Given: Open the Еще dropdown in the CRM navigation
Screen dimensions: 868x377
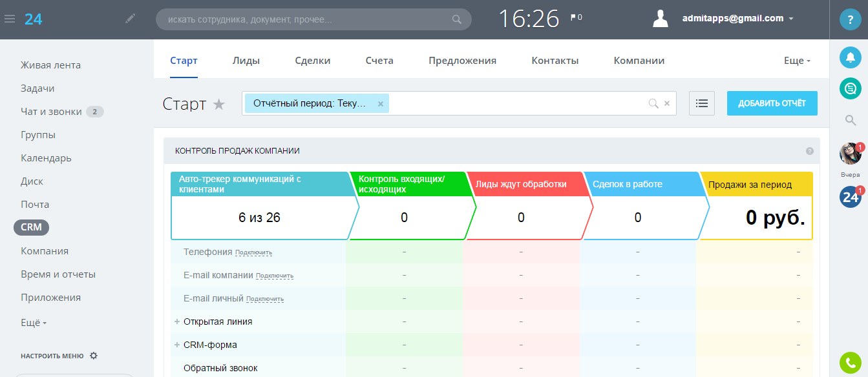Looking at the screenshot, I should point(797,60).
